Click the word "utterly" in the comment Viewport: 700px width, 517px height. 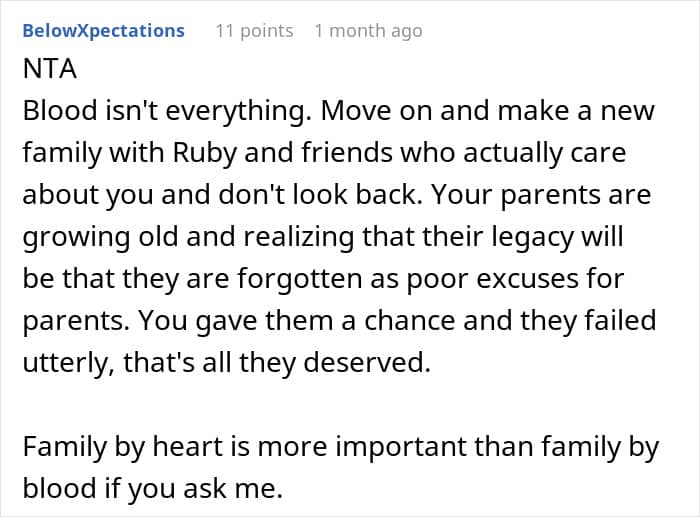point(64,362)
